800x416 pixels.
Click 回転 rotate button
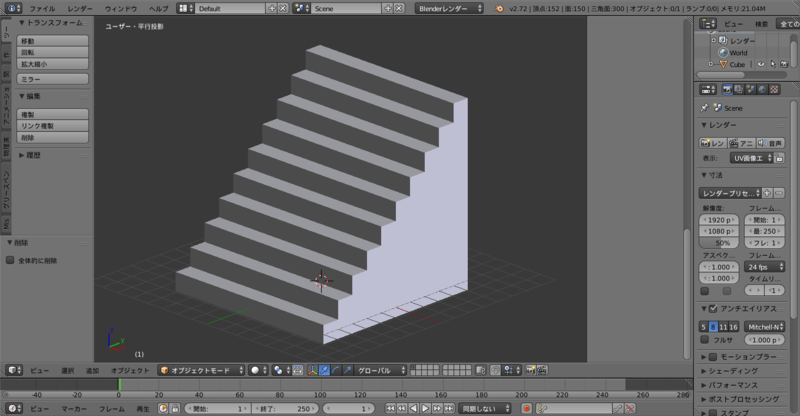53,52
